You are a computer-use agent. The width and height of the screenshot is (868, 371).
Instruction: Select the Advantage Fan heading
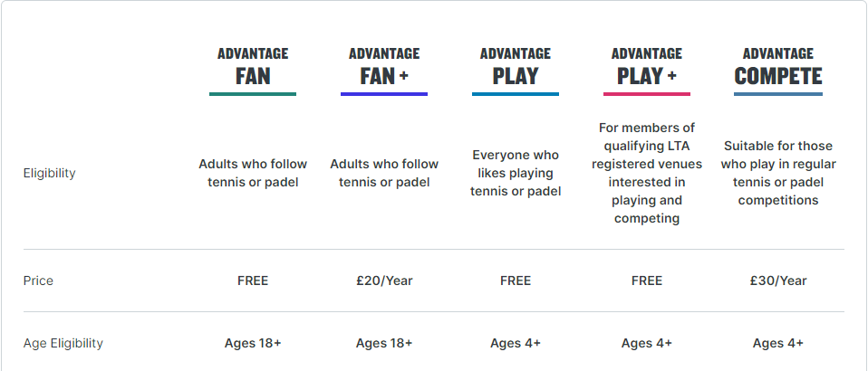click(253, 67)
